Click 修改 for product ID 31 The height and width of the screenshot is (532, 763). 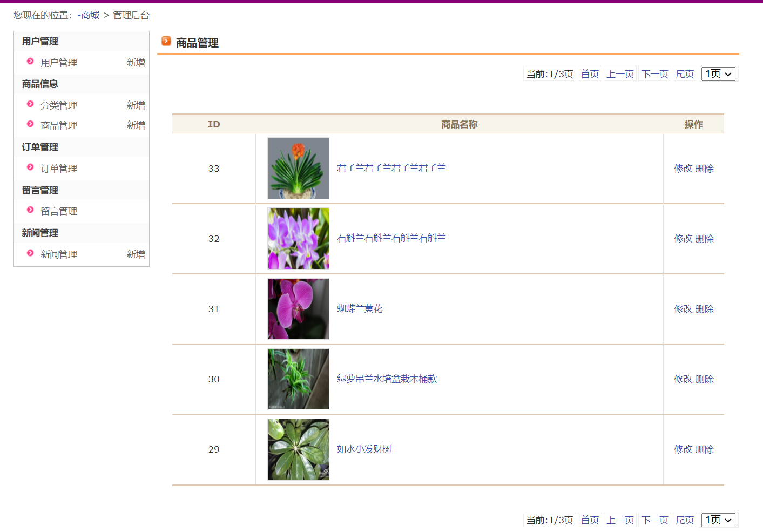[683, 309]
